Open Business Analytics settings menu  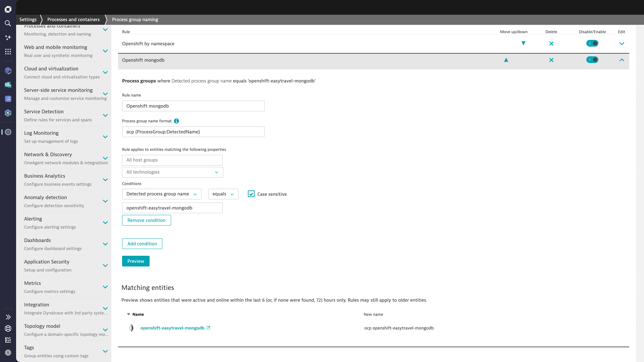(64, 180)
